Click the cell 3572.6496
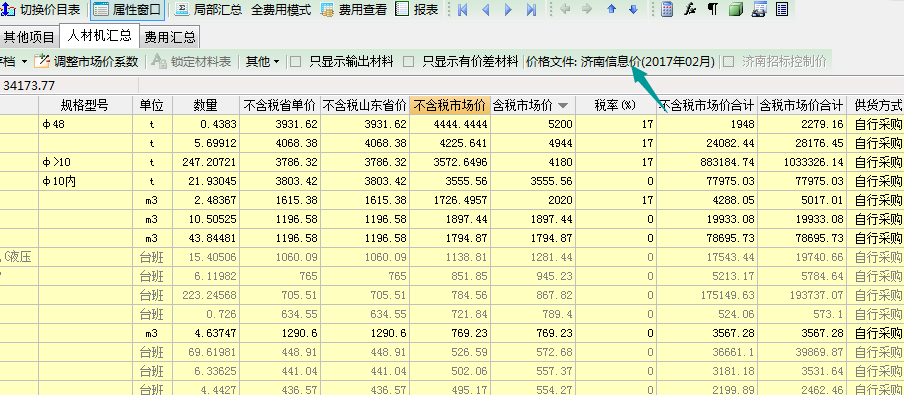The height and width of the screenshot is (395, 904). pos(450,162)
